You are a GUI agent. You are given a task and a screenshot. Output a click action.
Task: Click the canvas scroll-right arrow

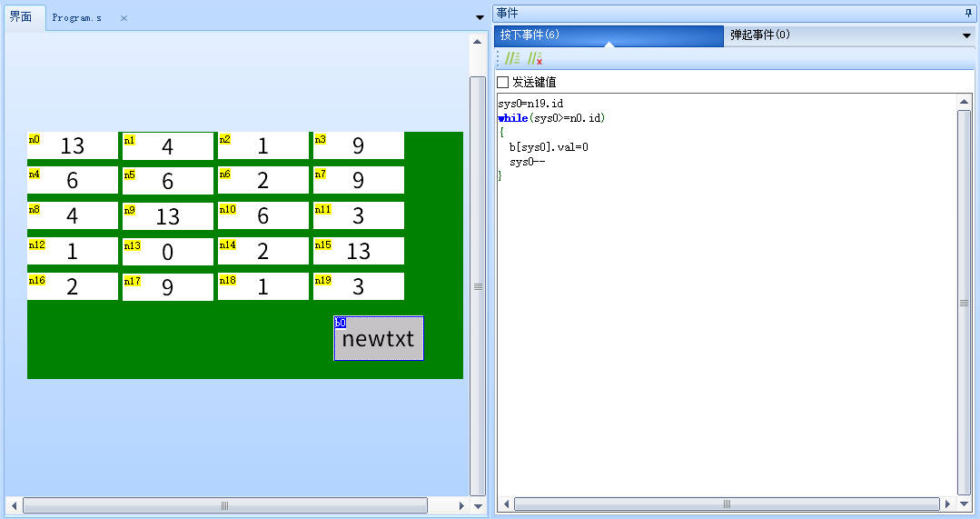[x=461, y=506]
